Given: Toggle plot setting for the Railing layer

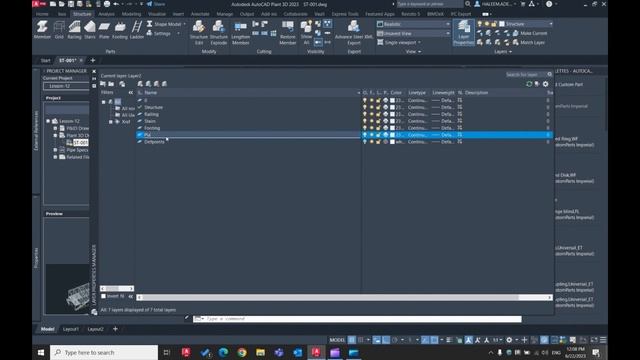Looking at the screenshot, I should coord(385,114).
